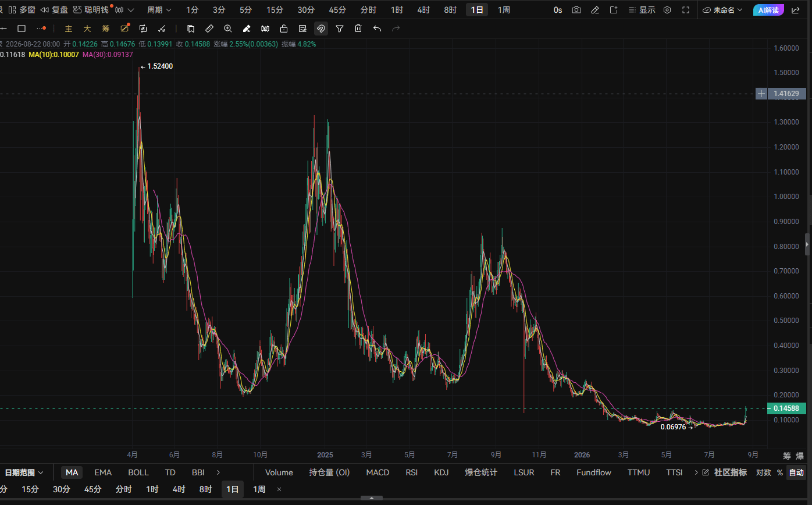The image size is (812, 505).
Task: Add the 爆仓统计 liquidation indicator
Action: coord(481,472)
